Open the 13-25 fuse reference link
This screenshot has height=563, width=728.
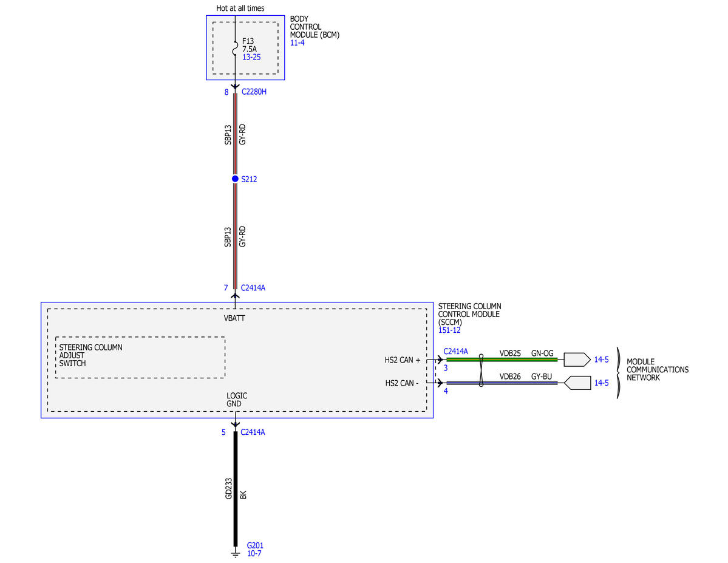251,57
